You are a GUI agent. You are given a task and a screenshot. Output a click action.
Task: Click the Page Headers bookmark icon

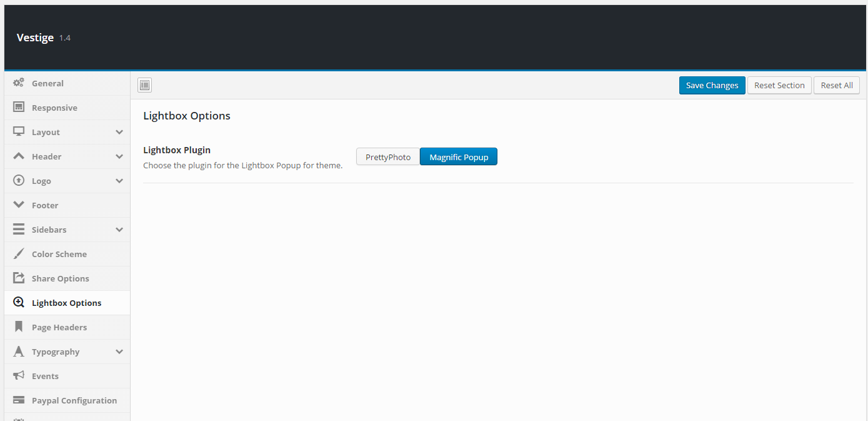(19, 327)
